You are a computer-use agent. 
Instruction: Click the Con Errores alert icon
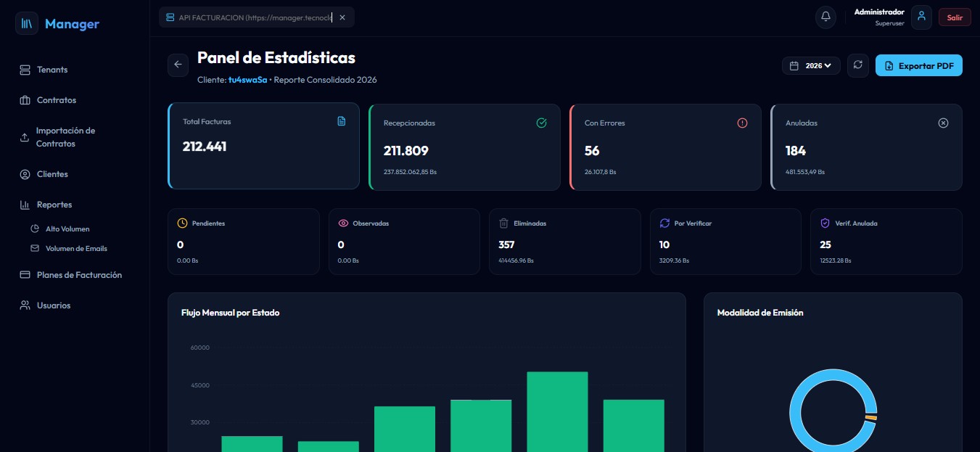point(742,123)
